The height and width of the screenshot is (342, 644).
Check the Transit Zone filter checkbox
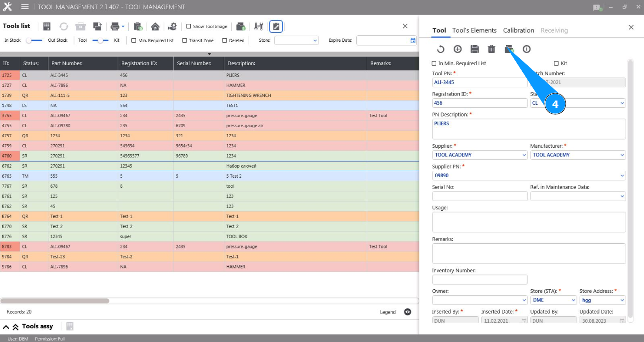[x=185, y=40]
